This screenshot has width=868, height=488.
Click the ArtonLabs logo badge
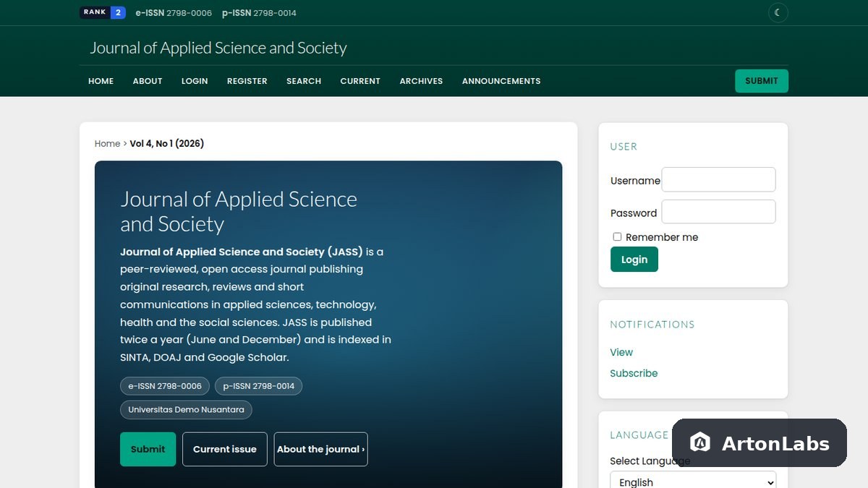point(759,443)
